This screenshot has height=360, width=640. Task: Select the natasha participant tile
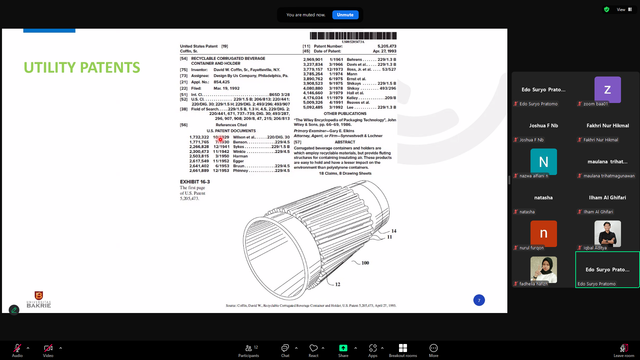543,198
